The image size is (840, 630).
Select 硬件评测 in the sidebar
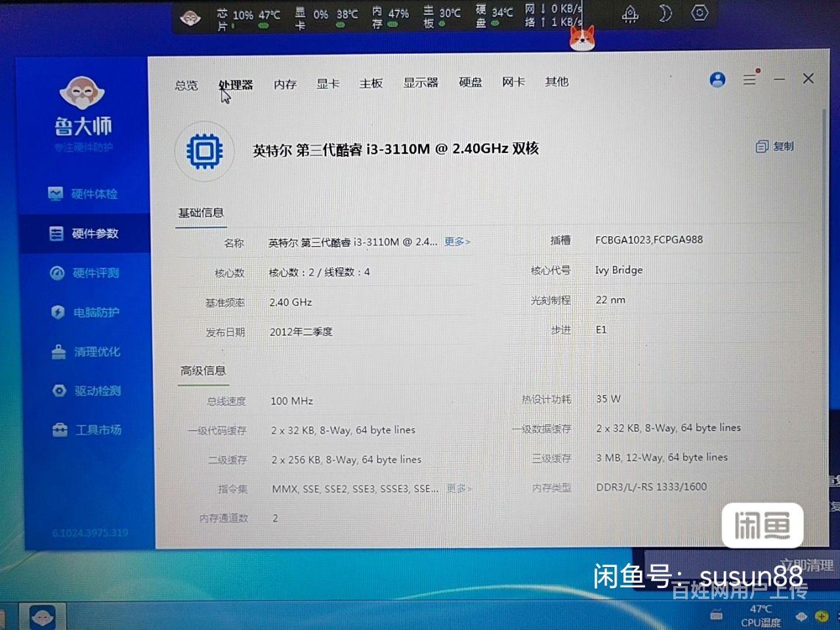(x=85, y=273)
